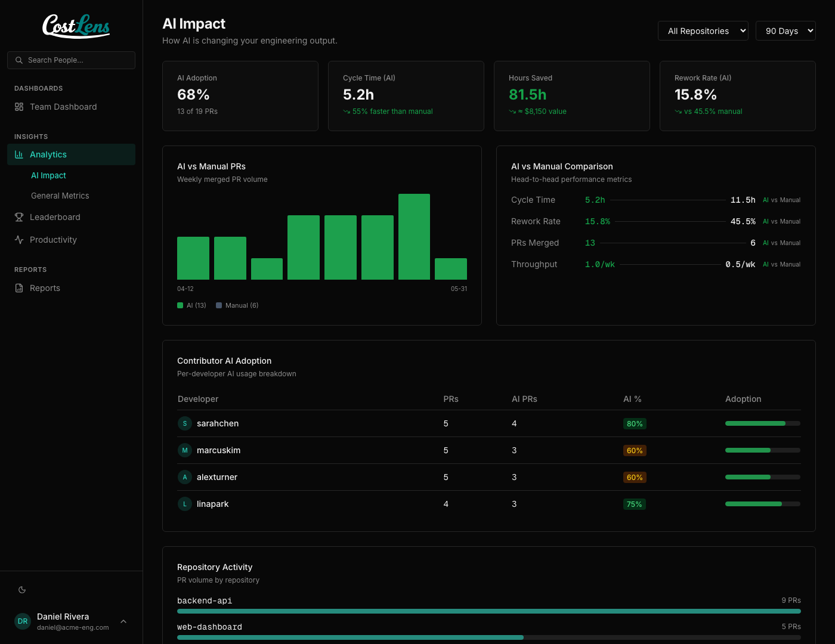This screenshot has width=835, height=644.
Task: Click sarahchen's adoption progress bar
Action: (x=763, y=423)
